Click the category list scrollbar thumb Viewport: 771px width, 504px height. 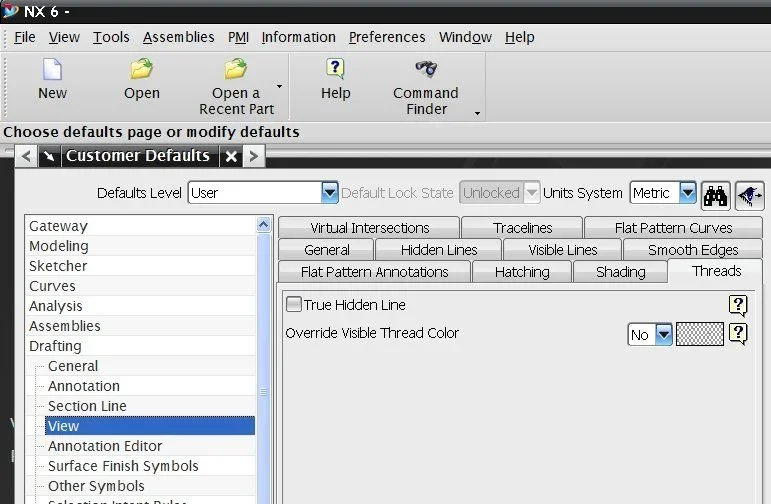(x=264, y=391)
